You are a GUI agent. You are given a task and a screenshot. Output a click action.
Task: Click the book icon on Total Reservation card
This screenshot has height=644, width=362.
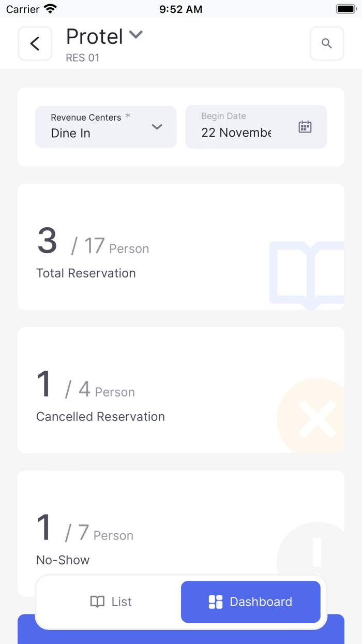tap(310, 274)
